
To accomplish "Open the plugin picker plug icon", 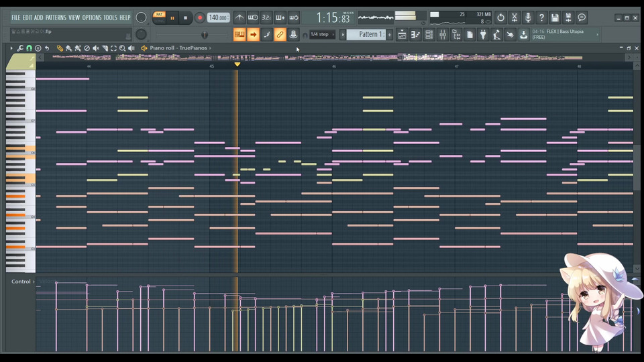I will coord(484,35).
